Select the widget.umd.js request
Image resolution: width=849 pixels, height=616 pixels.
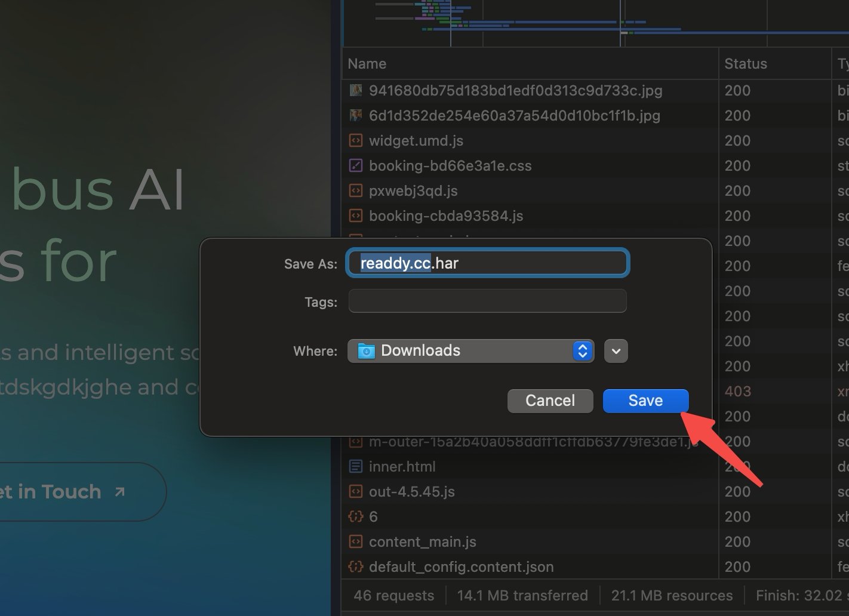pyautogui.click(x=416, y=141)
